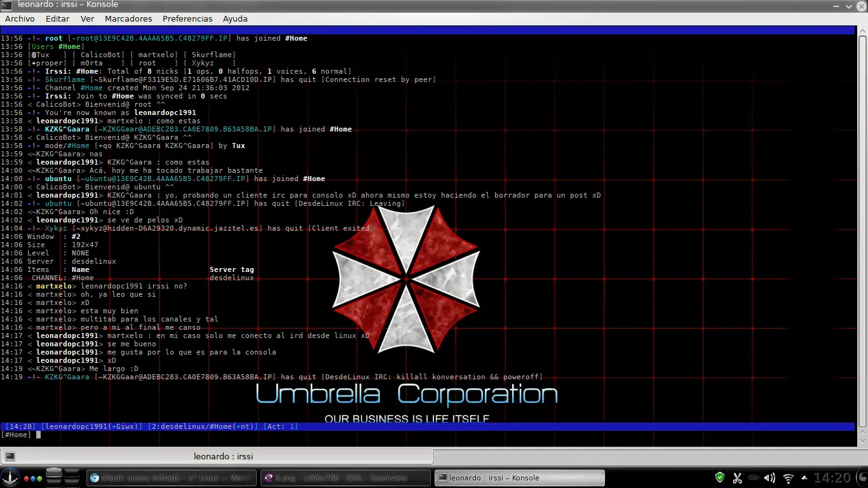This screenshot has height=488, width=868.
Task: Open the Marcadores menu
Action: pos(128,19)
